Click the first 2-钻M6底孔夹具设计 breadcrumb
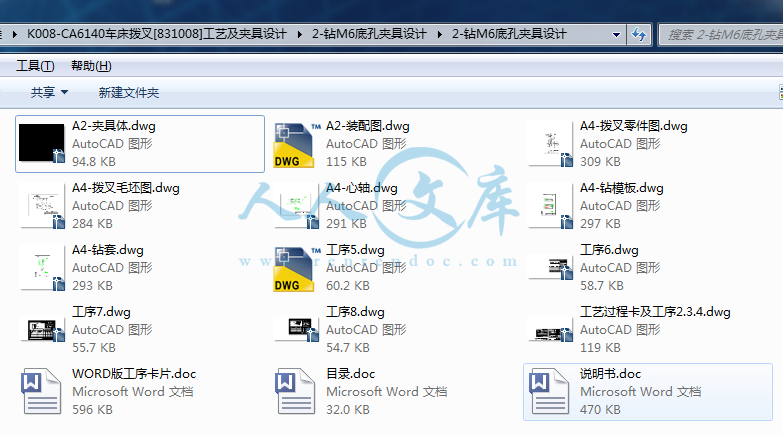Screen dimensions: 783x436 click(369, 34)
